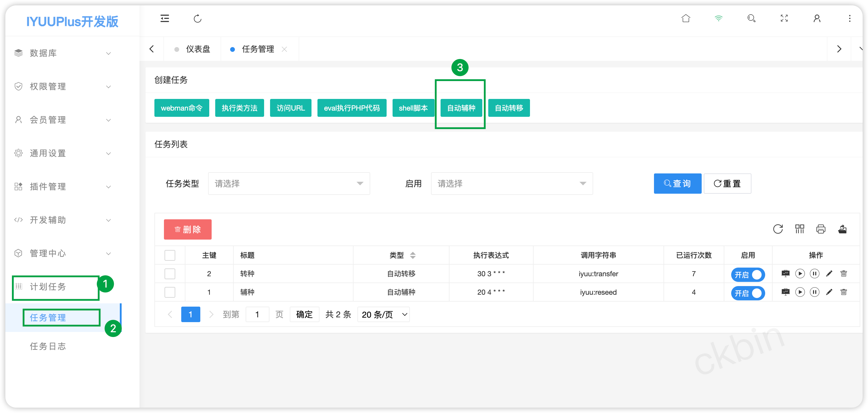Click the 自动辅种 create task button

(461, 108)
